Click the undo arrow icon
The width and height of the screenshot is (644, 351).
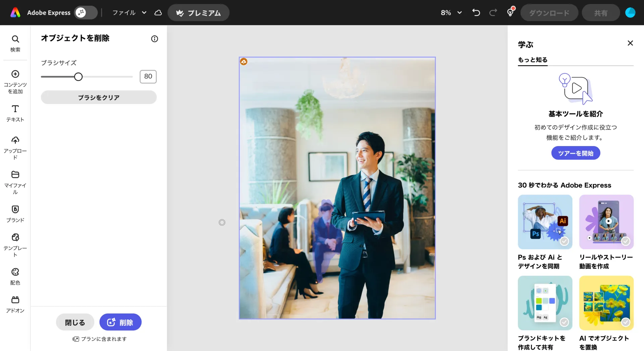point(476,13)
